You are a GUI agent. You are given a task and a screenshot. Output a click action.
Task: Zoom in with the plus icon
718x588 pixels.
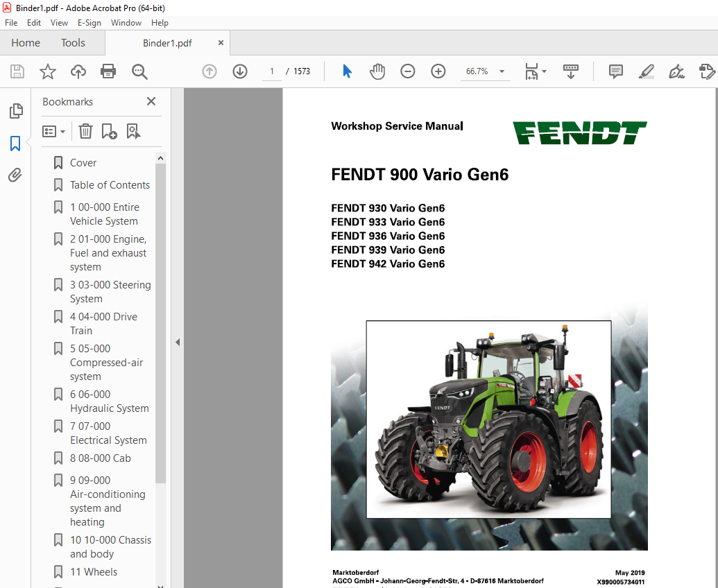(x=438, y=71)
